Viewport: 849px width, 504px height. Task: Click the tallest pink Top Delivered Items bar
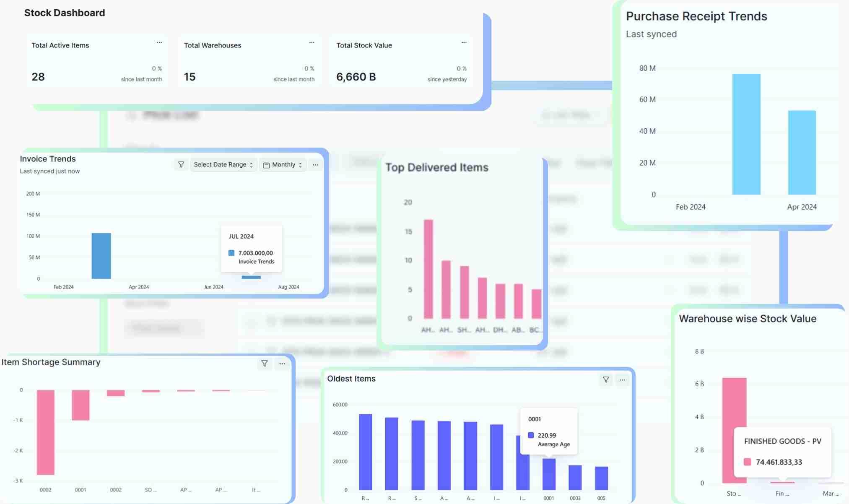(428, 268)
